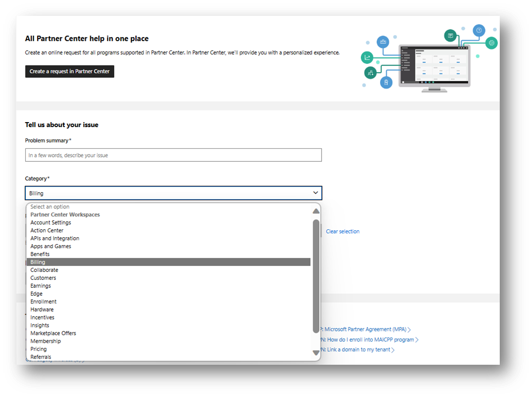The height and width of the screenshot is (397, 532).
Task: Select 'Incentives' in the category menu
Action: [x=42, y=317]
